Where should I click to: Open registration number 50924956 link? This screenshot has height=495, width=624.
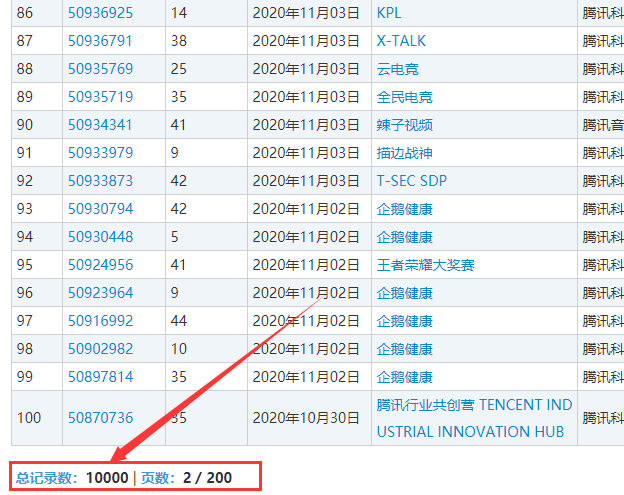[100, 265]
